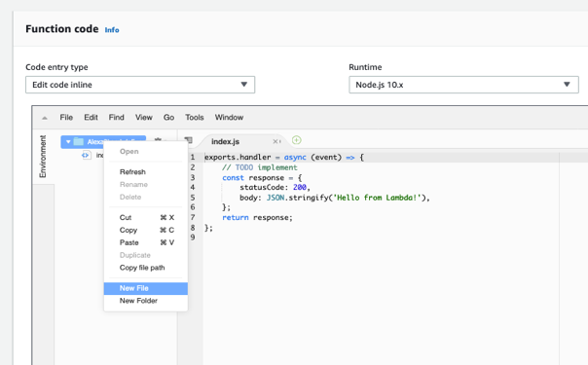
Task: Click the tab pane menu icon
Action: pyautogui.click(x=189, y=140)
